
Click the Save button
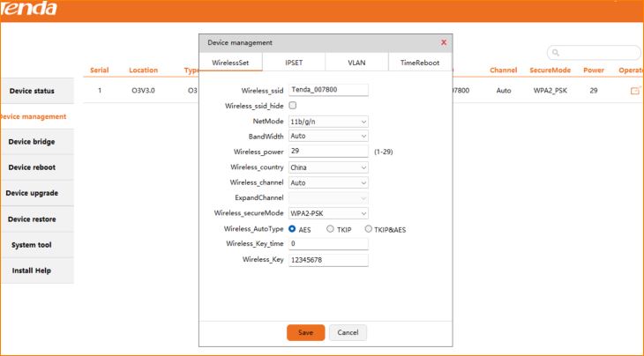click(305, 332)
